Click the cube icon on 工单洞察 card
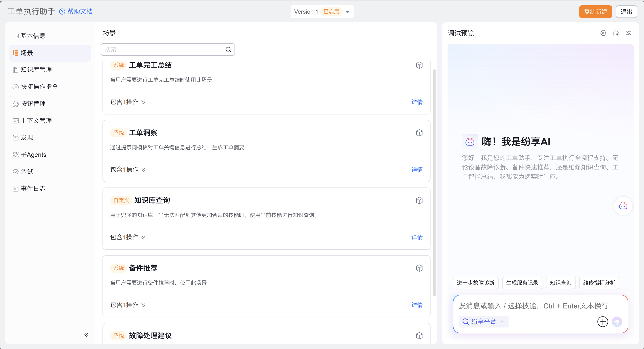This screenshot has width=644, height=349. pos(419,133)
